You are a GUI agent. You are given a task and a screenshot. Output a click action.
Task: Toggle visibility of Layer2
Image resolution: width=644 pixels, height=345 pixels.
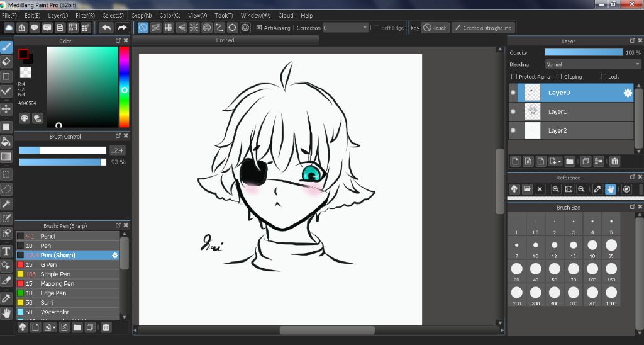tap(513, 131)
